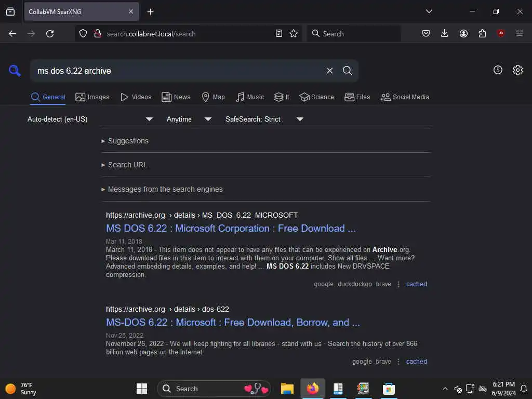Screen dimensions: 532x399
Task: Open MS-DOS 6.22 Free Download, Borrow result
Action: [233, 322]
